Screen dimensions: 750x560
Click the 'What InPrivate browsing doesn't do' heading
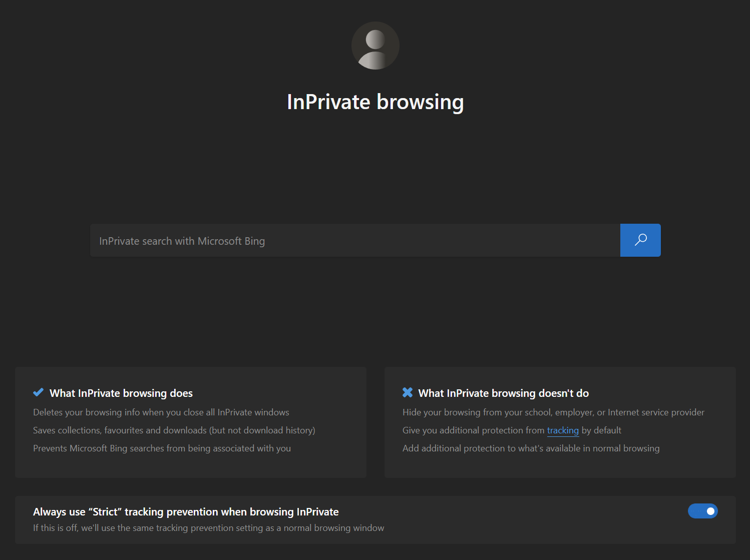click(x=503, y=393)
